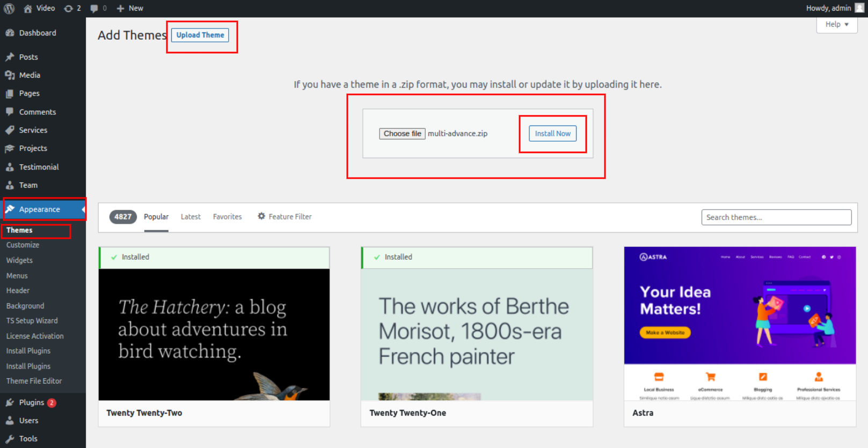Expand the Help dropdown
868x448 pixels.
[x=836, y=24]
